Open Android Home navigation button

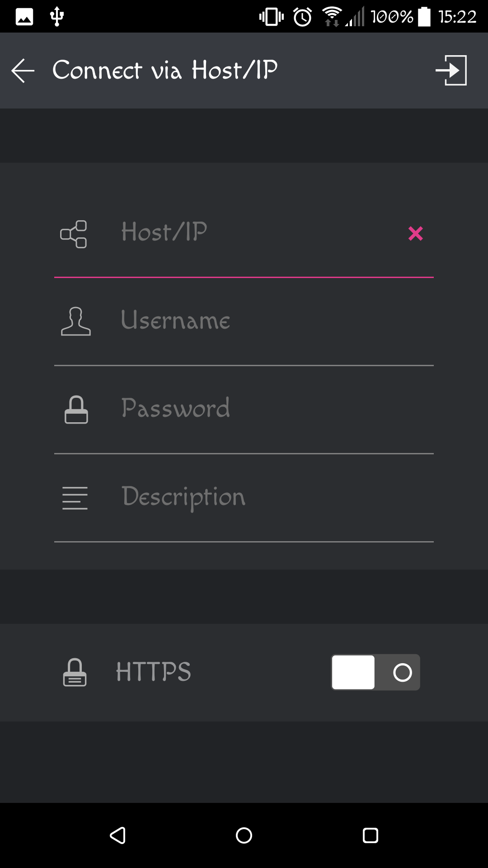244,835
